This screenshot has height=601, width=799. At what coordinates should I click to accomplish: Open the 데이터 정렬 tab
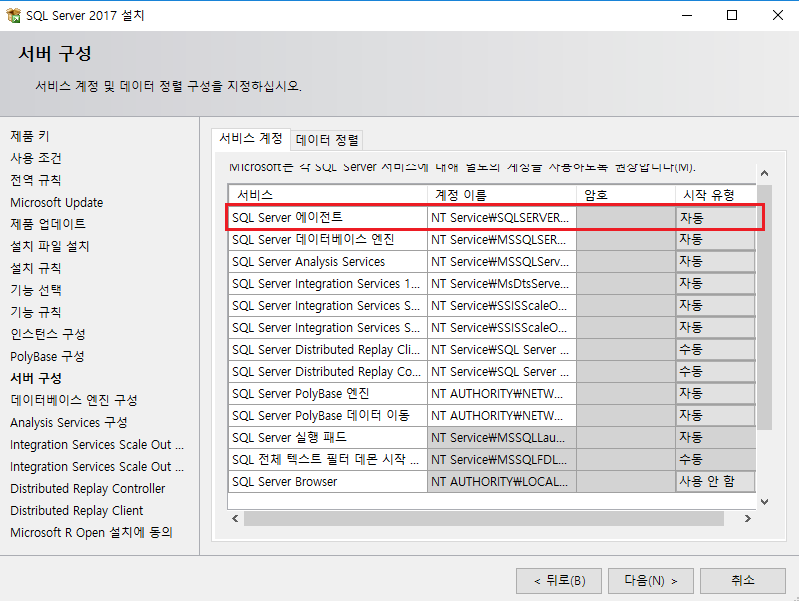coord(327,140)
